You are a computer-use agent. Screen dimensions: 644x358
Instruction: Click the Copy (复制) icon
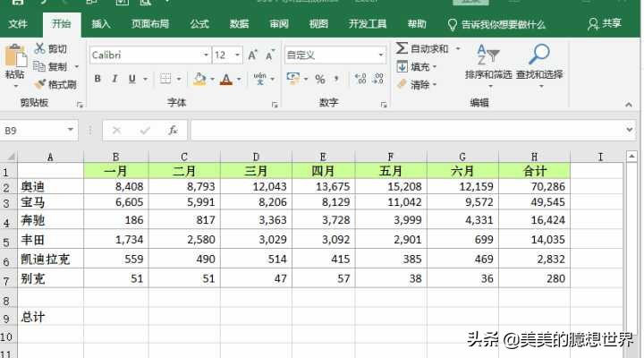coord(39,66)
